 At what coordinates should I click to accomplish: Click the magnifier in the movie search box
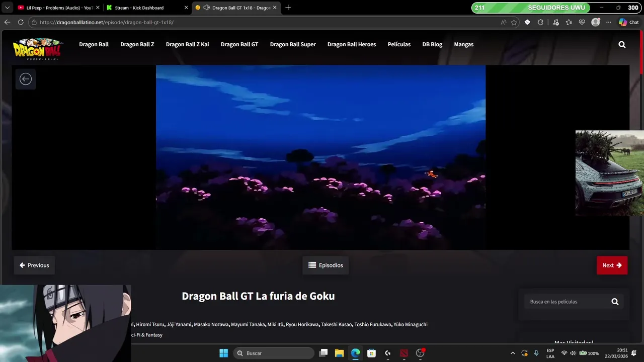point(615,302)
